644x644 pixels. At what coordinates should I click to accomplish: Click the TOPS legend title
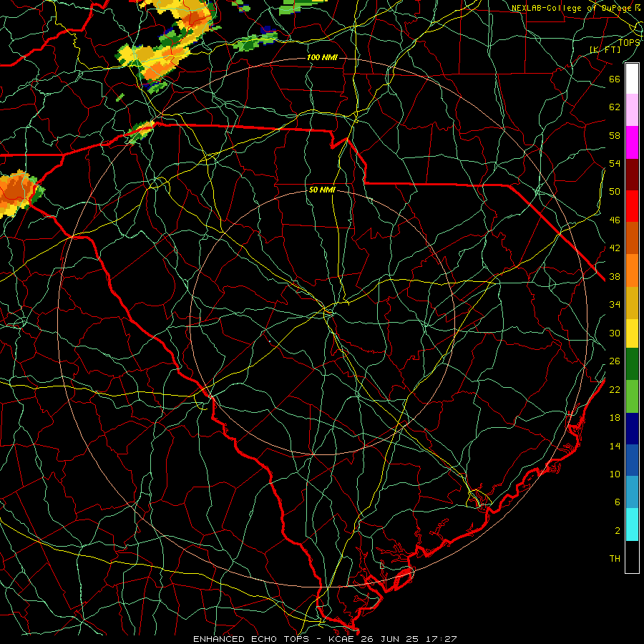(629, 42)
